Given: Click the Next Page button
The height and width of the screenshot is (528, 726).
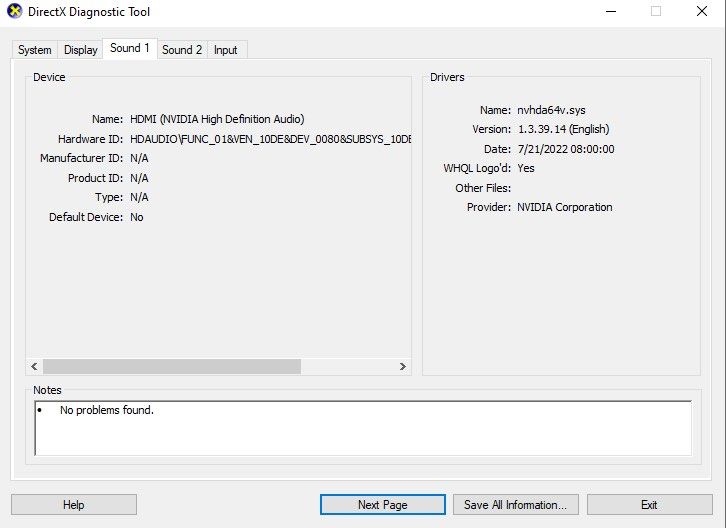Looking at the screenshot, I should (x=382, y=505).
